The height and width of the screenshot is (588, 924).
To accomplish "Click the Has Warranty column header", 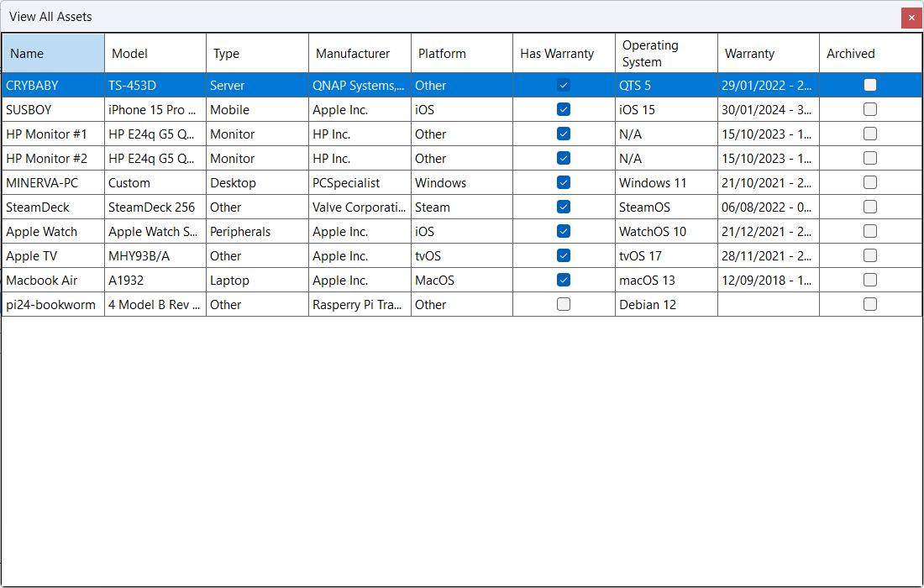I will pyautogui.click(x=563, y=54).
